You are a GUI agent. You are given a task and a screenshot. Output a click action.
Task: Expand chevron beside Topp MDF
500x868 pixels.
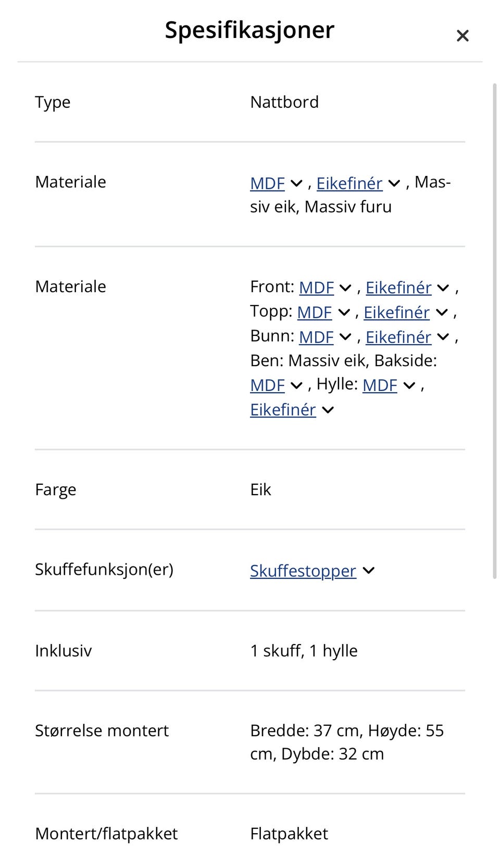coord(344,312)
